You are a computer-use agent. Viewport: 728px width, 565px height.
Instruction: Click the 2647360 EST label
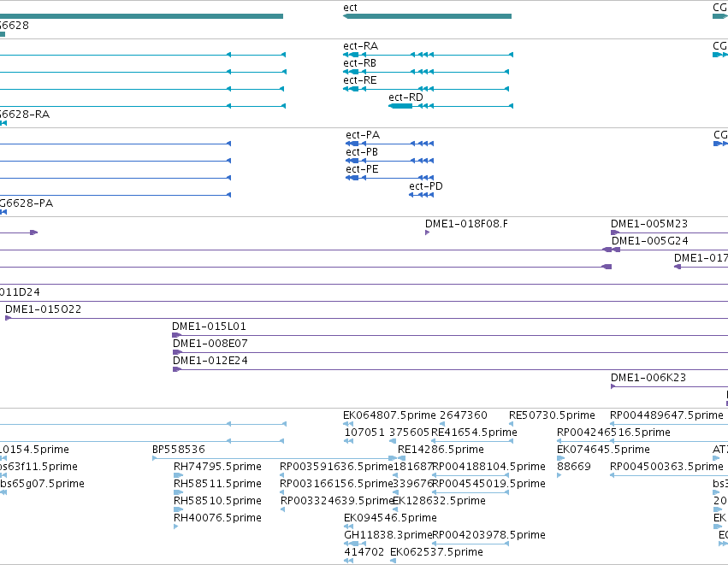tap(464, 415)
